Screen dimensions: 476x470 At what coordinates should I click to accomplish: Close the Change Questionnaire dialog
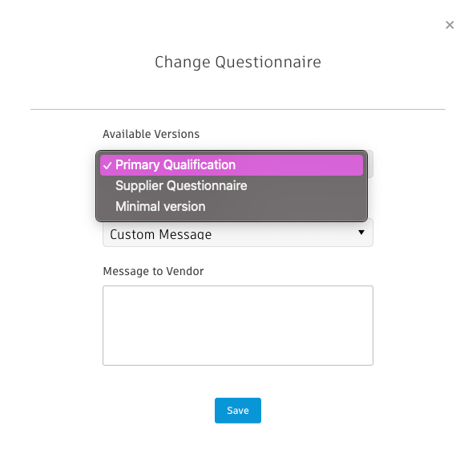[450, 25]
